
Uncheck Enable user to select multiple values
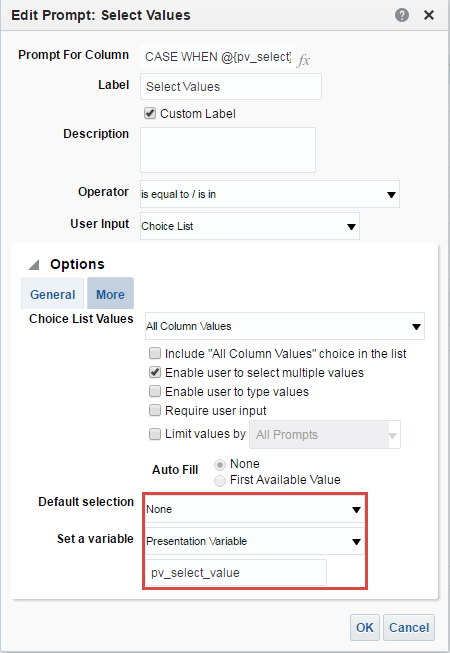[x=155, y=372]
